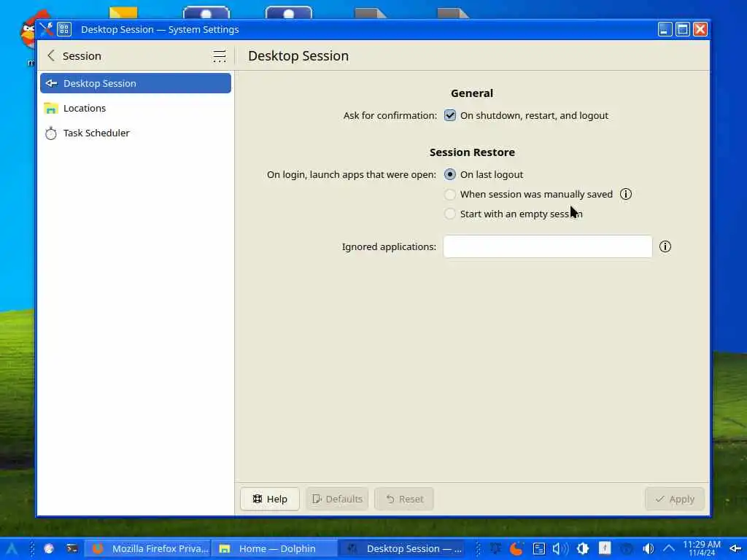The height and width of the screenshot is (560, 747).
Task: Click the Reset button
Action: pos(404,499)
